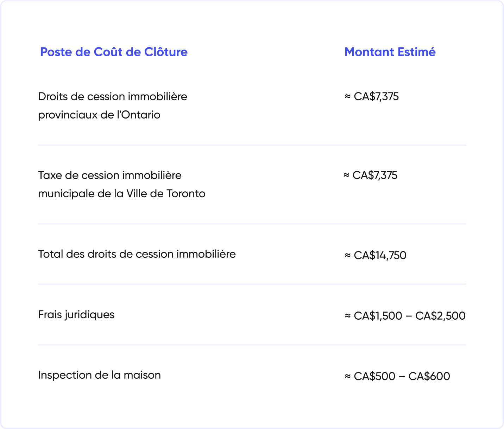Click the Ontario amount ≈ CA$7,375

pos(372,97)
